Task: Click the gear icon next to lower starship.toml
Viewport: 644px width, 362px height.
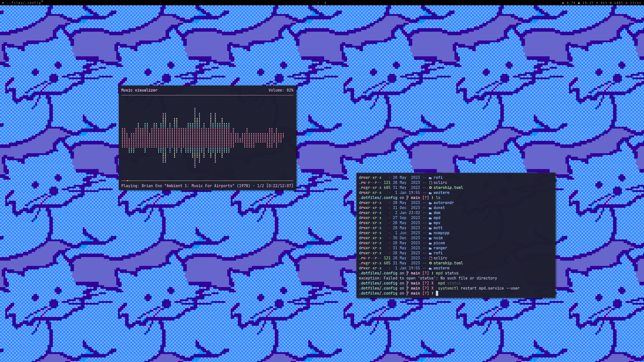Action: [430, 263]
